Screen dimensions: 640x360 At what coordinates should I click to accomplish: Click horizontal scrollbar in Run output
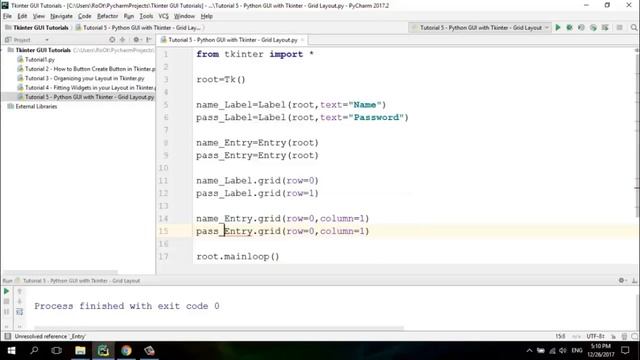point(219,328)
